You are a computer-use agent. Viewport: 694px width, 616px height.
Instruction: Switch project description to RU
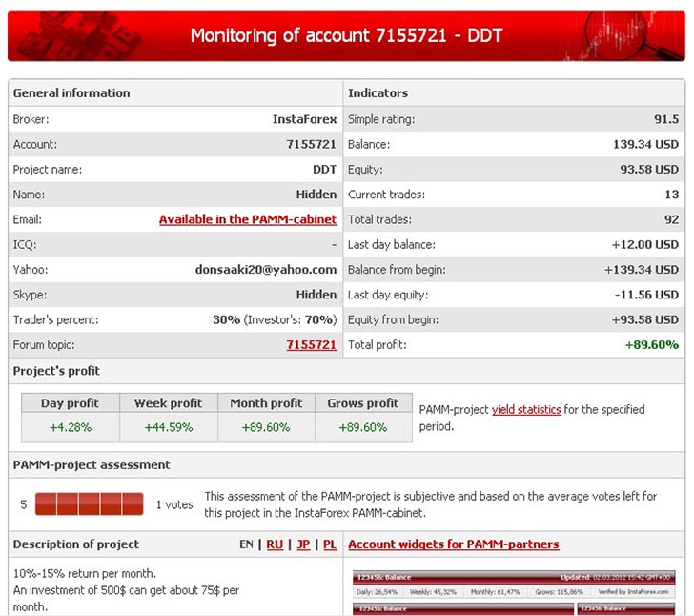coord(275,544)
